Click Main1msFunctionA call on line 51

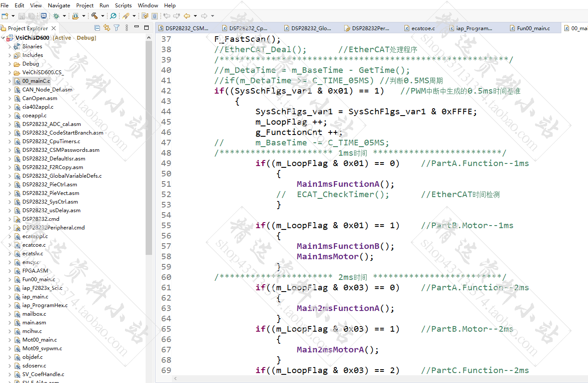click(x=338, y=184)
